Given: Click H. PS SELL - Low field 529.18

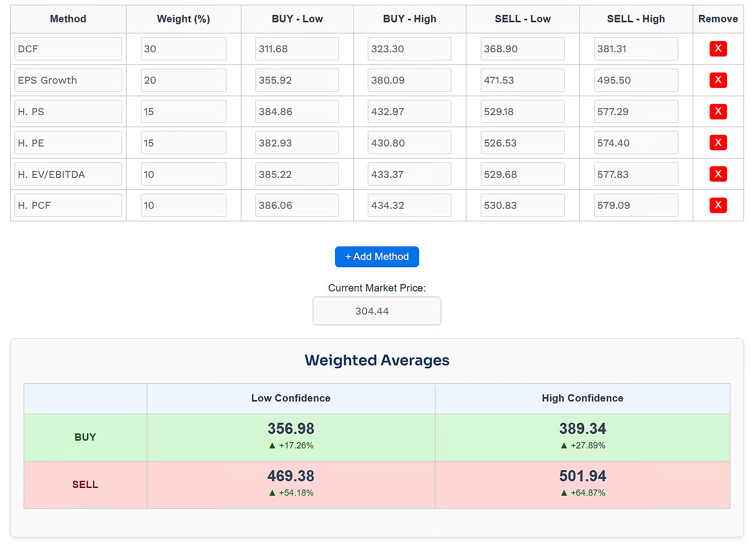Looking at the screenshot, I should pos(522,112).
